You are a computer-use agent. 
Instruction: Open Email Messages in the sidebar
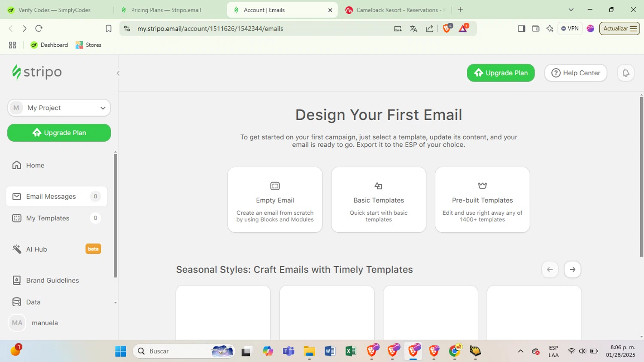click(x=56, y=196)
